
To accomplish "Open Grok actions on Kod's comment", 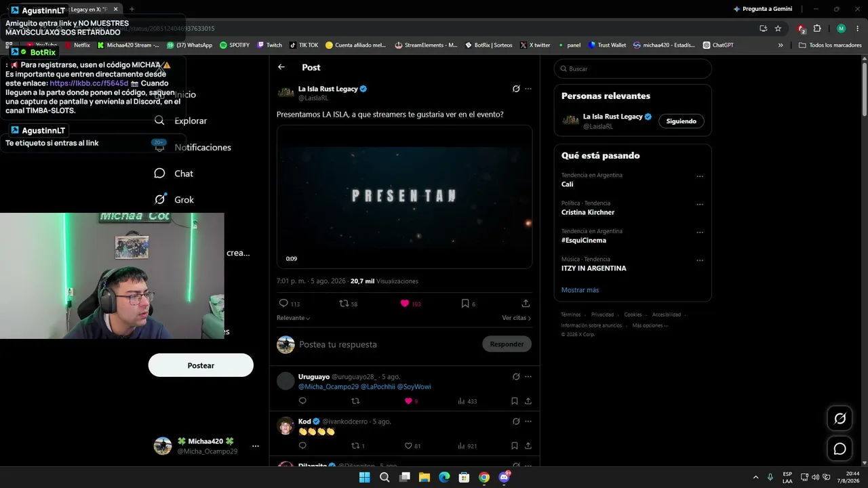I will [516, 422].
